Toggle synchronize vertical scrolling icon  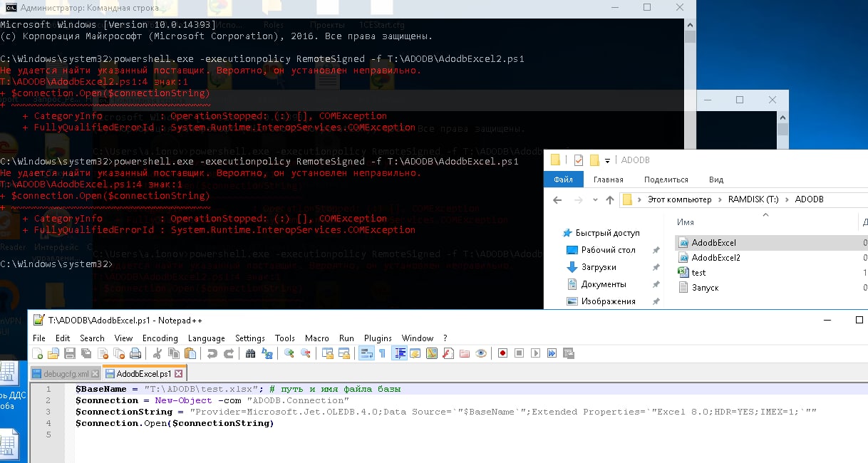point(328,353)
